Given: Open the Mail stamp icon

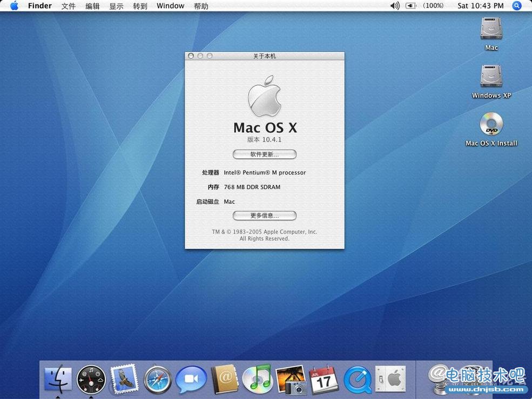Looking at the screenshot, I should pyautogui.click(x=124, y=379).
